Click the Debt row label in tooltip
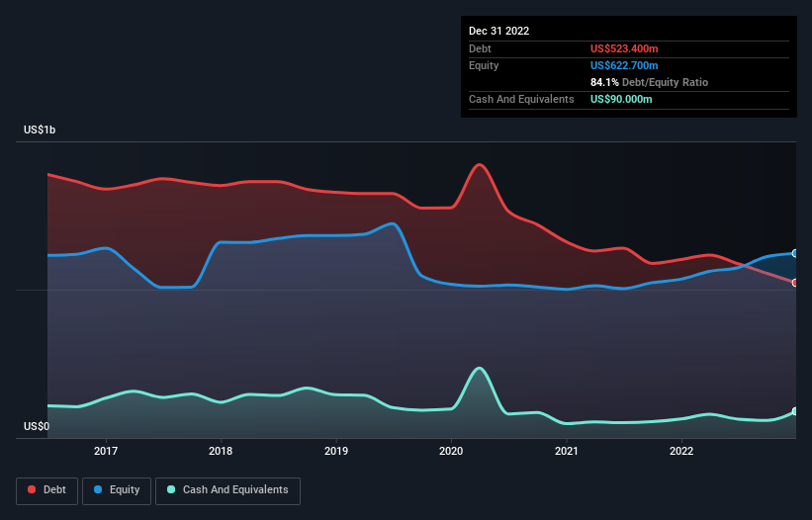Image resolution: width=812 pixels, height=520 pixels. [480, 48]
